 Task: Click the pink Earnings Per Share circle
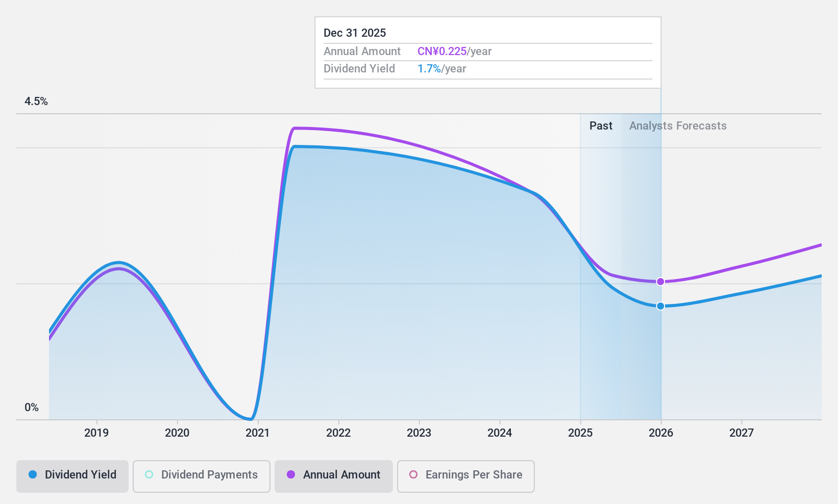click(x=413, y=474)
